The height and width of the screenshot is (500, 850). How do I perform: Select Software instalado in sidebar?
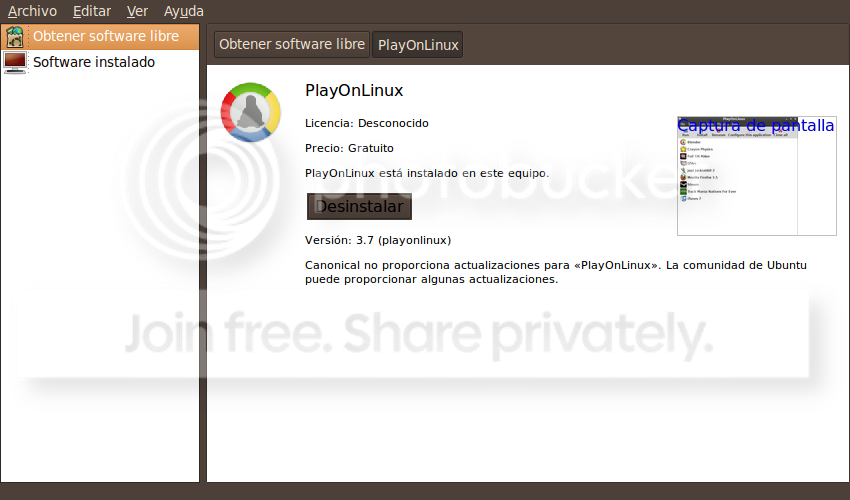tap(100, 62)
